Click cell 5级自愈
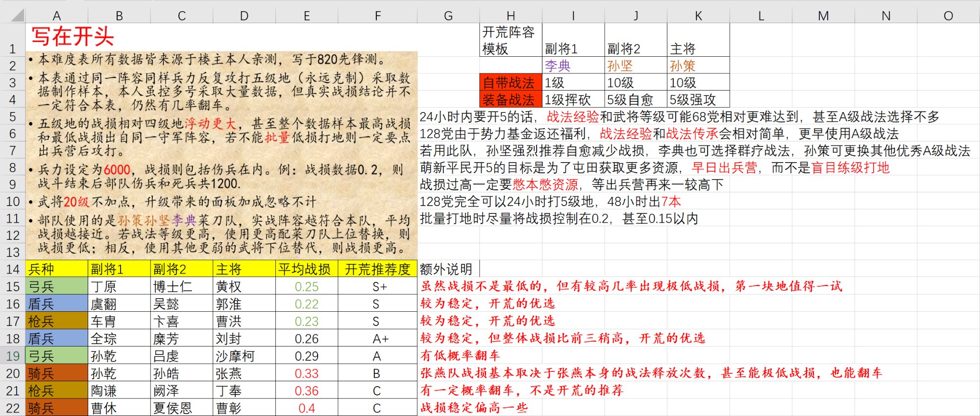 tap(636, 99)
